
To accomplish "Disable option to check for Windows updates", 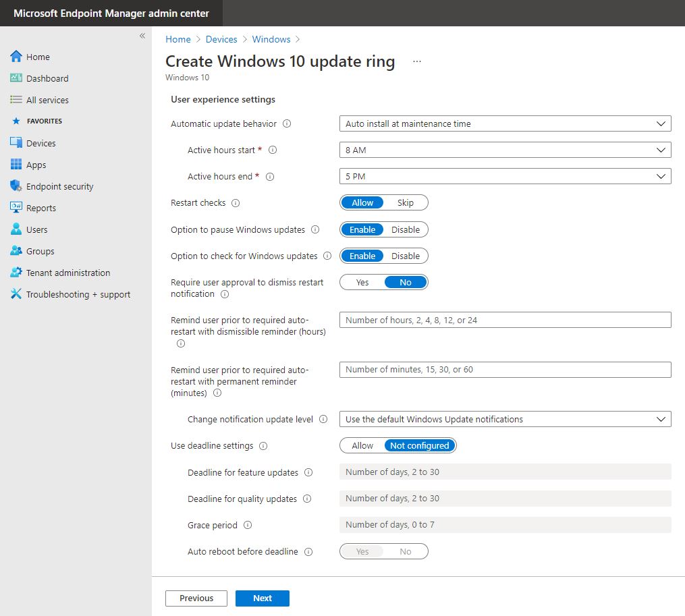I will [406, 256].
